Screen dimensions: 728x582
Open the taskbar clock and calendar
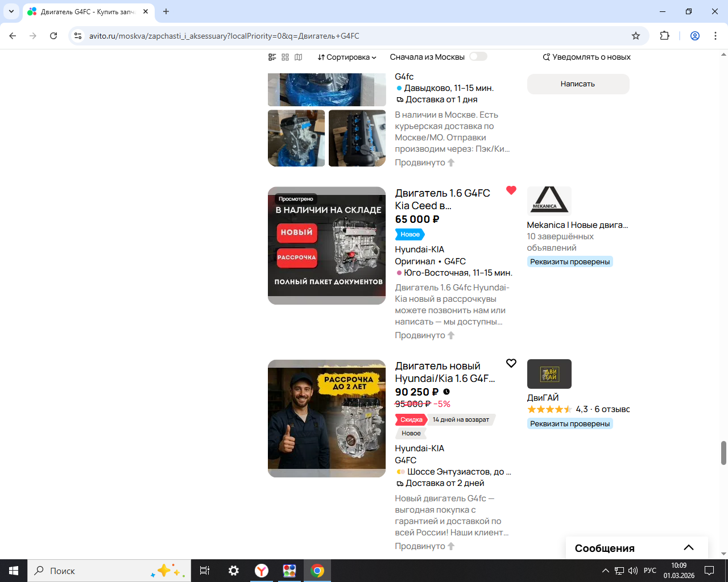(679, 571)
